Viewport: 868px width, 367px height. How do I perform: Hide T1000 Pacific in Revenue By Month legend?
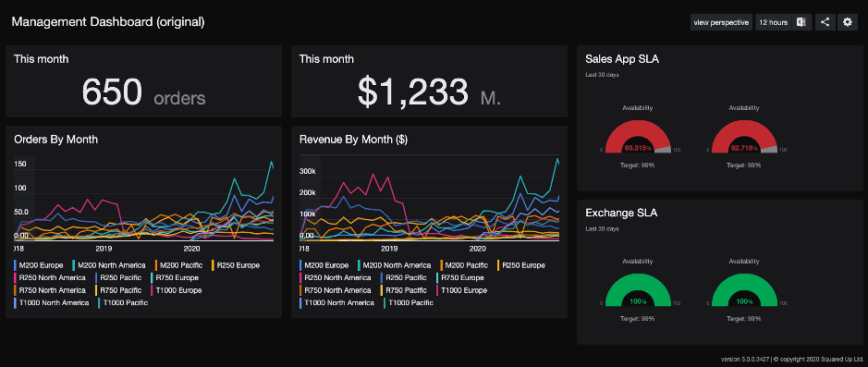coord(409,303)
